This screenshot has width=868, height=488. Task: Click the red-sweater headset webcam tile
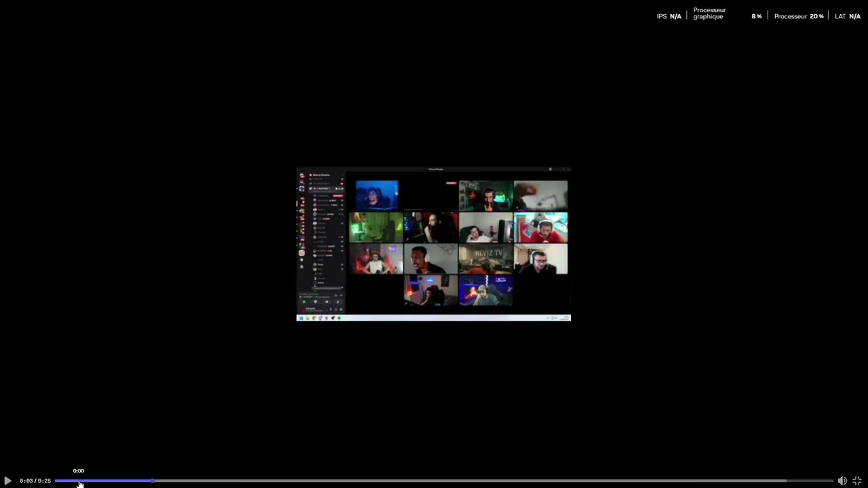click(540, 228)
